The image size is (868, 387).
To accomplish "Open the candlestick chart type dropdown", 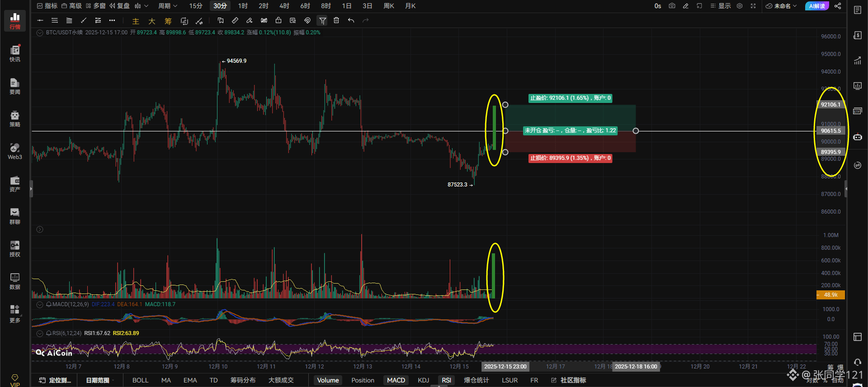I will (x=141, y=6).
